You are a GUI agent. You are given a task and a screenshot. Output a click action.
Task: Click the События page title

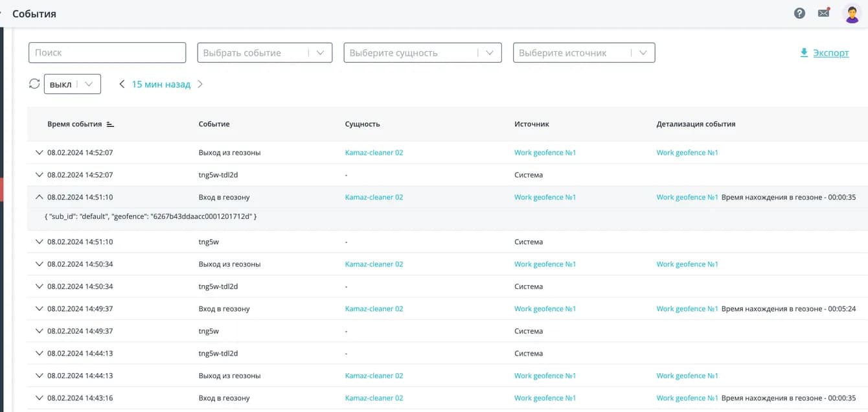[x=34, y=13]
